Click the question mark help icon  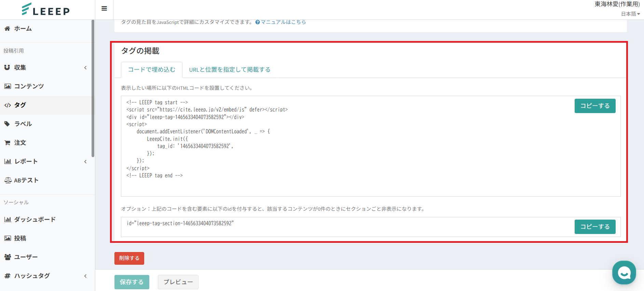(x=258, y=22)
